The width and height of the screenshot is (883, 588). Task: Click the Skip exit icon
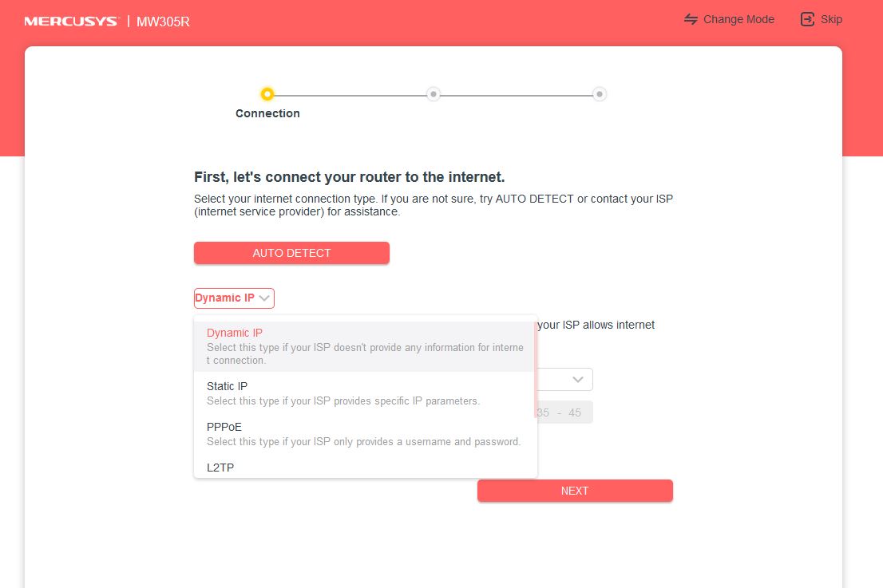coord(807,20)
